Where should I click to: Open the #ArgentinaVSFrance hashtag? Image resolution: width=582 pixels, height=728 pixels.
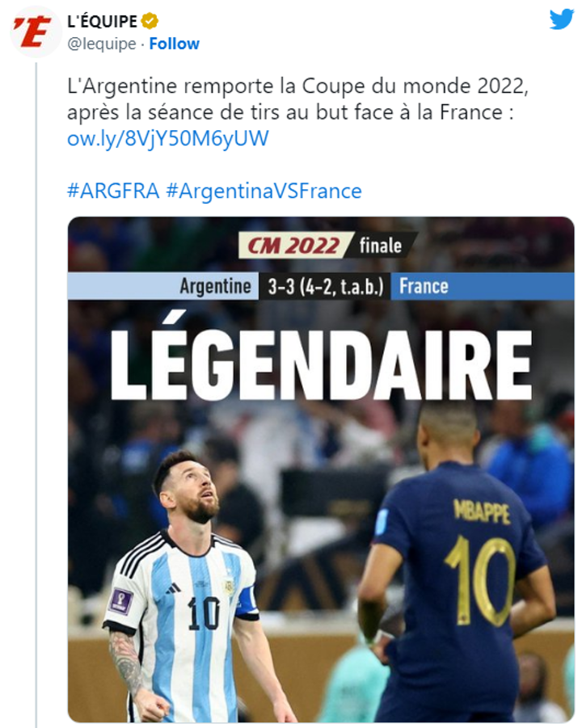[x=264, y=191]
